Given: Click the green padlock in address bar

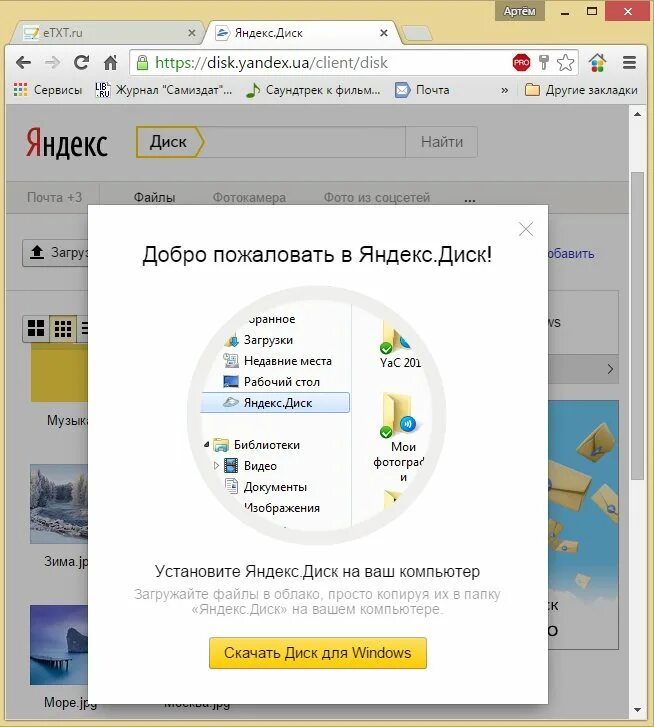Looking at the screenshot, I should [x=142, y=63].
